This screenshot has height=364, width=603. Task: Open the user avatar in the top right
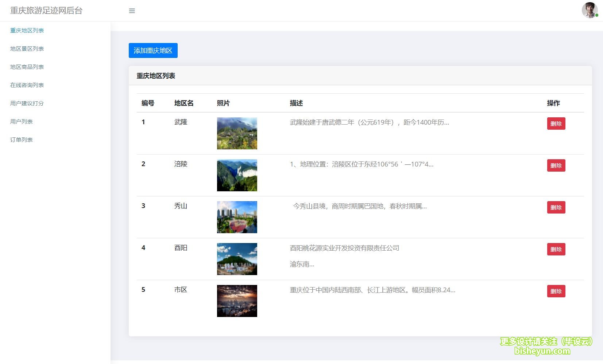[x=590, y=10]
